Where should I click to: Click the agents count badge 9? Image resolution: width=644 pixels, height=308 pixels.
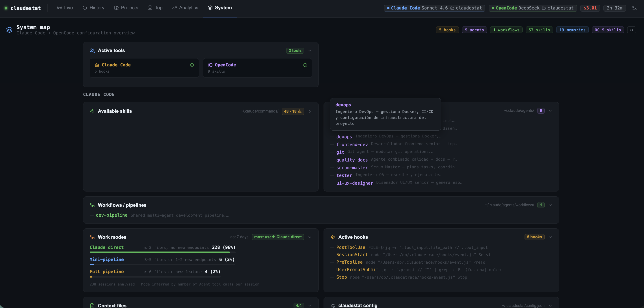pos(541,111)
